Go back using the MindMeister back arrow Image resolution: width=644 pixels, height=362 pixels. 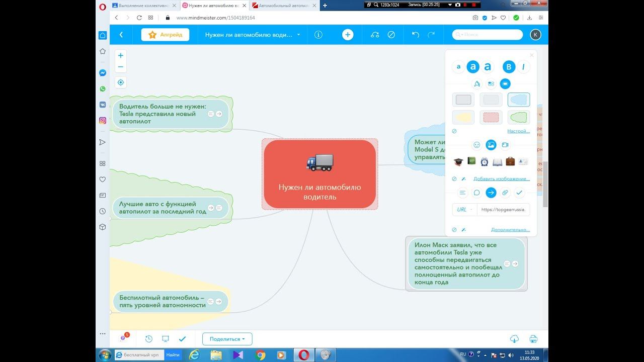[x=121, y=35]
